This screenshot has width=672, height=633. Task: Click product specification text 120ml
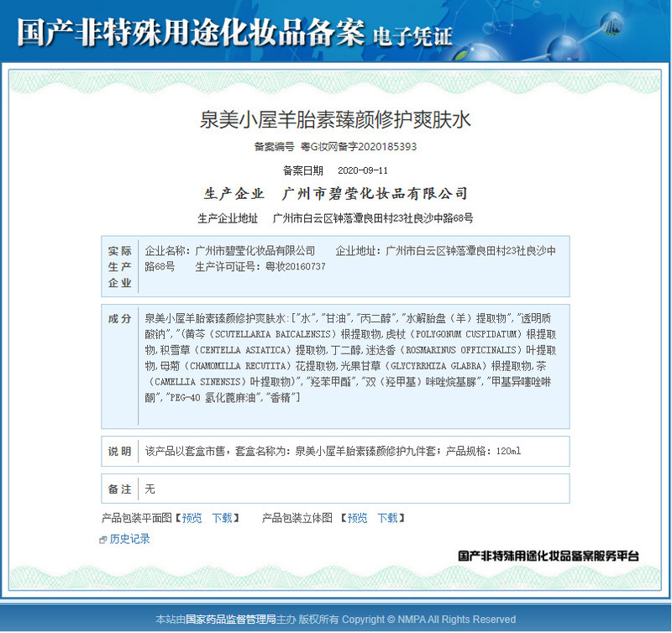click(x=508, y=451)
